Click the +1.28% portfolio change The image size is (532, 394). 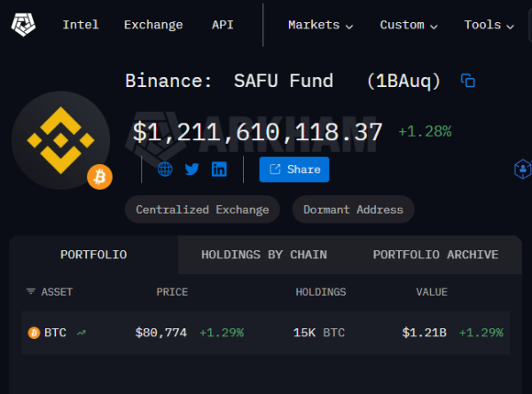pos(425,131)
